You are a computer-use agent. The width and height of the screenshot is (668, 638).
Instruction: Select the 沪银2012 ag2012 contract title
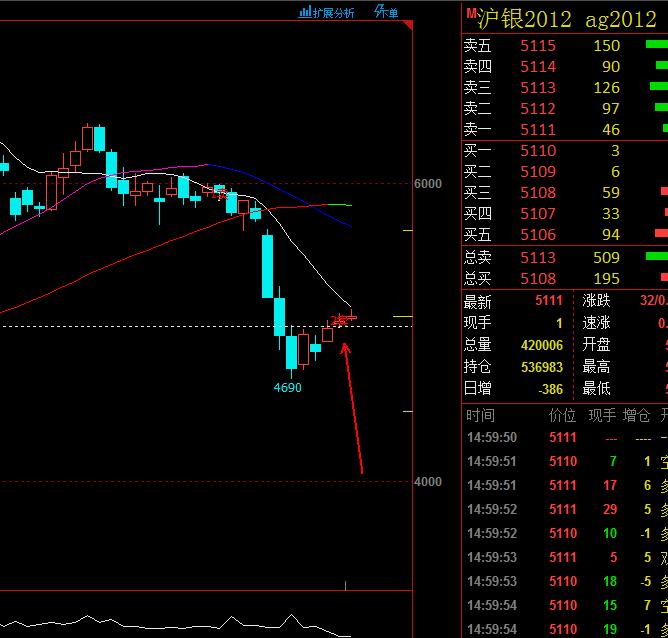(566, 19)
